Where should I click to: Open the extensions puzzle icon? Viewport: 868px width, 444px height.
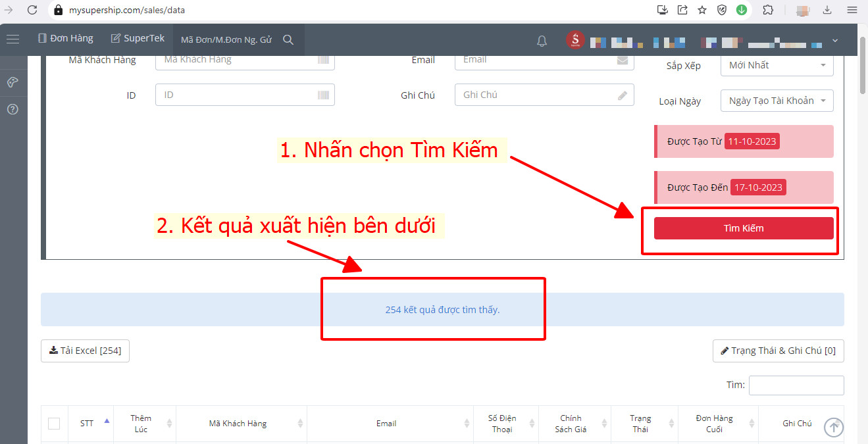click(768, 10)
